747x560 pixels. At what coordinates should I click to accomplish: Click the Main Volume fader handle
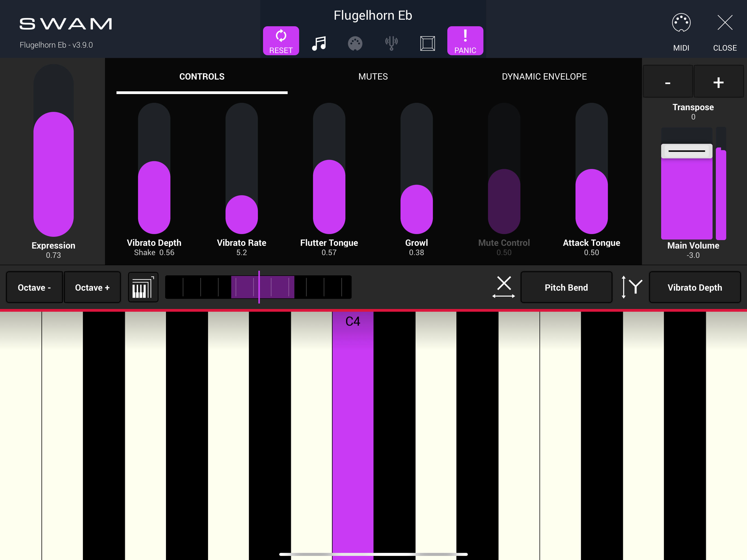coord(687,151)
